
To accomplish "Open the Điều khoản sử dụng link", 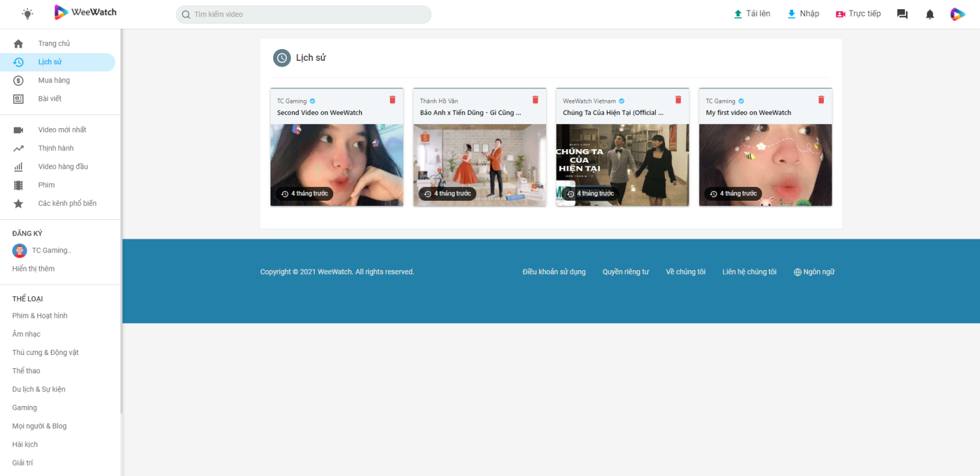I will point(554,272).
